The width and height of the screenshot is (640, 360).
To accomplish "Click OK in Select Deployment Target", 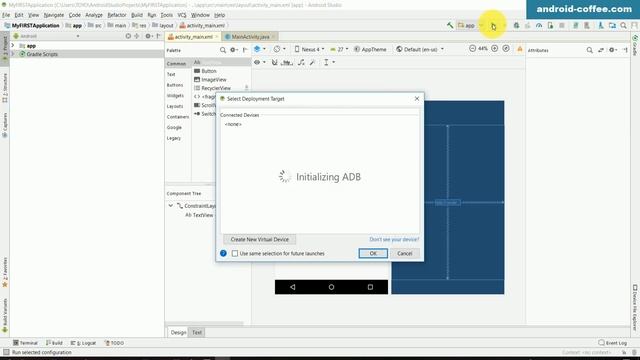I will pyautogui.click(x=373, y=253).
